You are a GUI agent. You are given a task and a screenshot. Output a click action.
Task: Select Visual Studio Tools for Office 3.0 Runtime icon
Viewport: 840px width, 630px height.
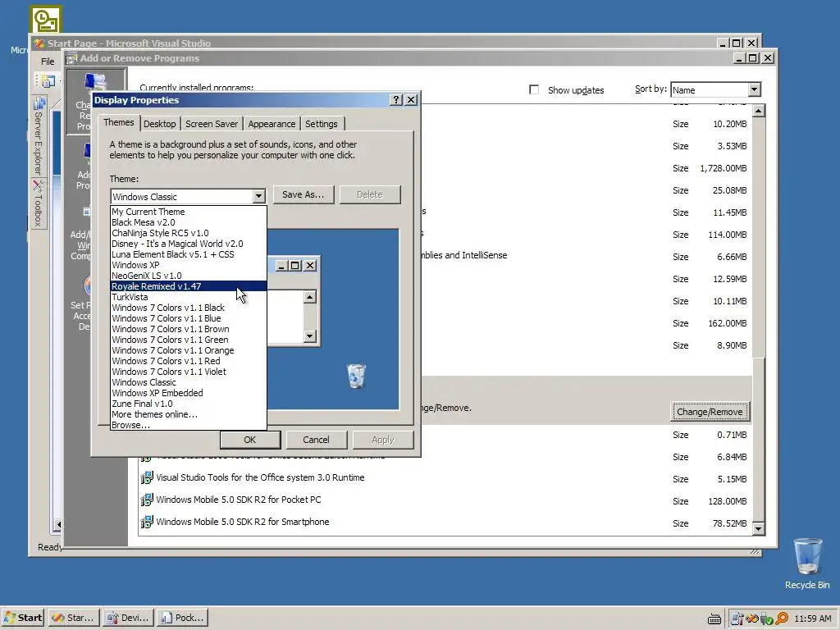click(x=147, y=477)
